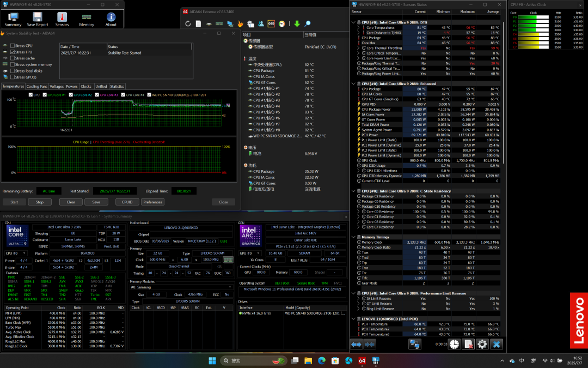The height and width of the screenshot is (368, 588).
Task: Click the taskbar search box
Action: click(255, 360)
